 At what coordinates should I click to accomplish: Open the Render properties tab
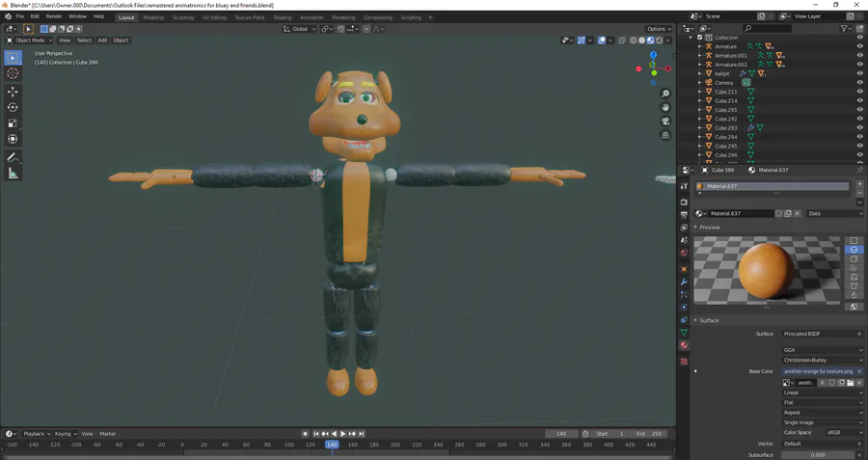pos(684,203)
